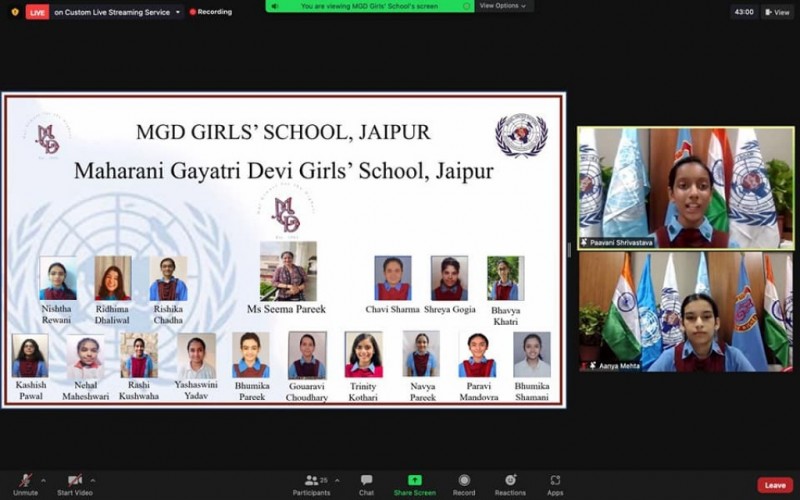
Task: Click Bhumika Shamani's photo on slide
Action: pyautogui.click(x=532, y=355)
